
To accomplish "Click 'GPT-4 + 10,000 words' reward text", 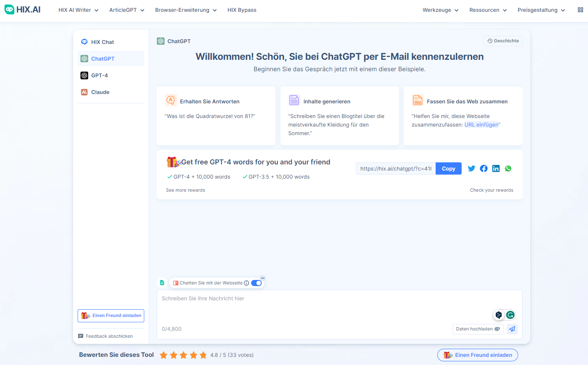I will click(x=202, y=177).
